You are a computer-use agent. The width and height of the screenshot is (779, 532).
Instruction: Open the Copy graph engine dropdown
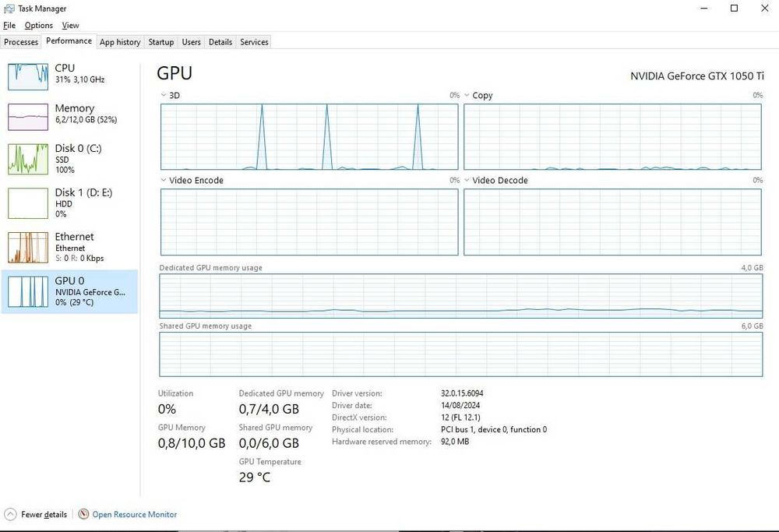pos(467,95)
